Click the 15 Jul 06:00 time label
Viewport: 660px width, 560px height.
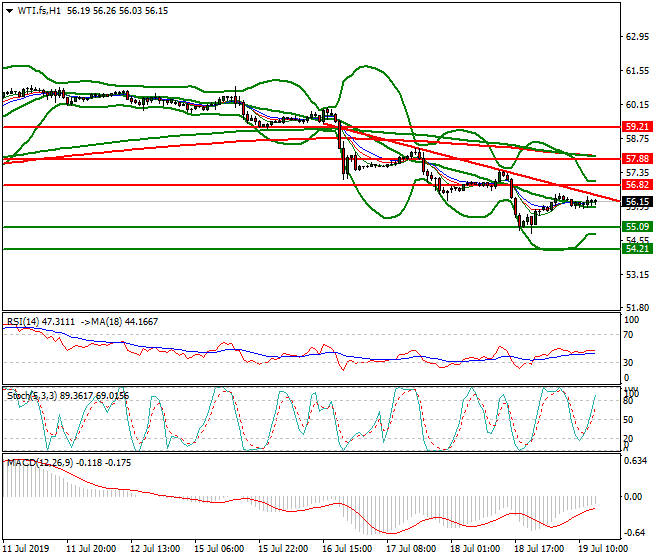pos(219,549)
